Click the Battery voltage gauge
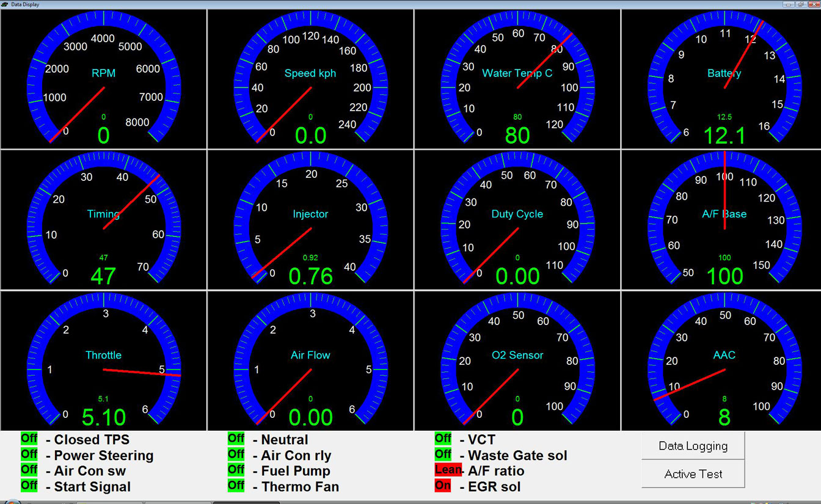 [724, 79]
